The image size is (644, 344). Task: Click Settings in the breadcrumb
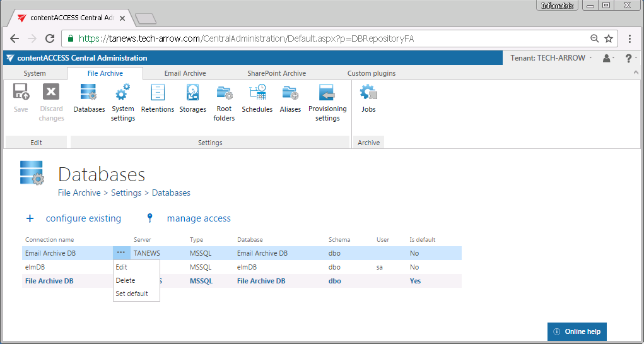[x=126, y=193]
